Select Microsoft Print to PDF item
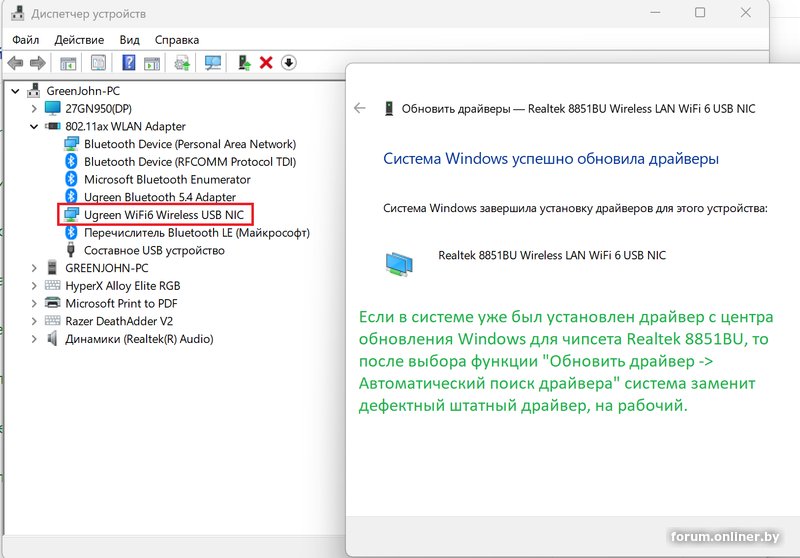800x558 pixels. pos(121,303)
